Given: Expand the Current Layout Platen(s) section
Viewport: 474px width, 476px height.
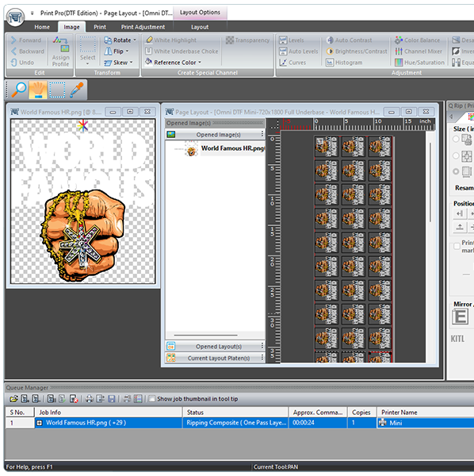Looking at the screenshot, I should pyautogui.click(x=215, y=358).
